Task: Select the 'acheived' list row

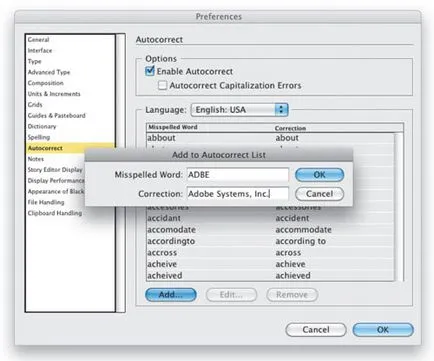Action: [270, 276]
